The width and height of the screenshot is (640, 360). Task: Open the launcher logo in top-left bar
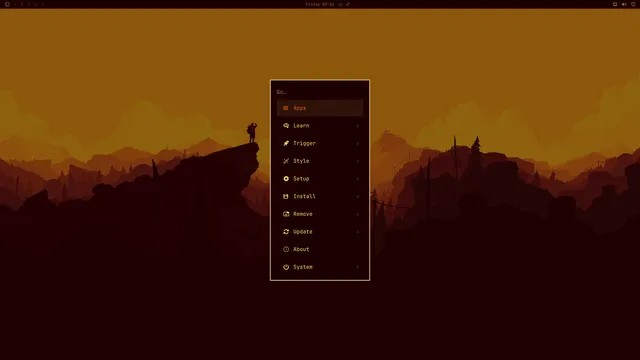pos(7,4)
